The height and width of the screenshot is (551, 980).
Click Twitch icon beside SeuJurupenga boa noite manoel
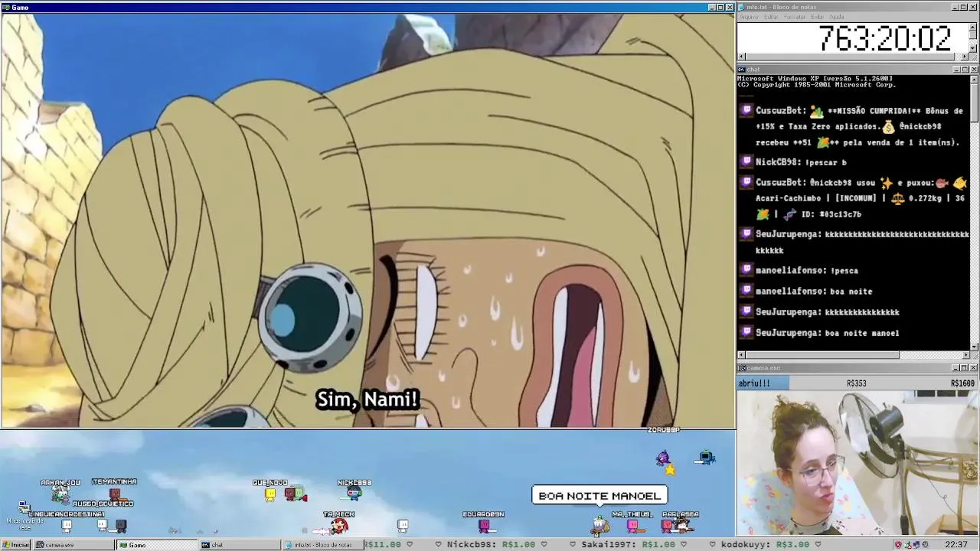click(x=746, y=333)
